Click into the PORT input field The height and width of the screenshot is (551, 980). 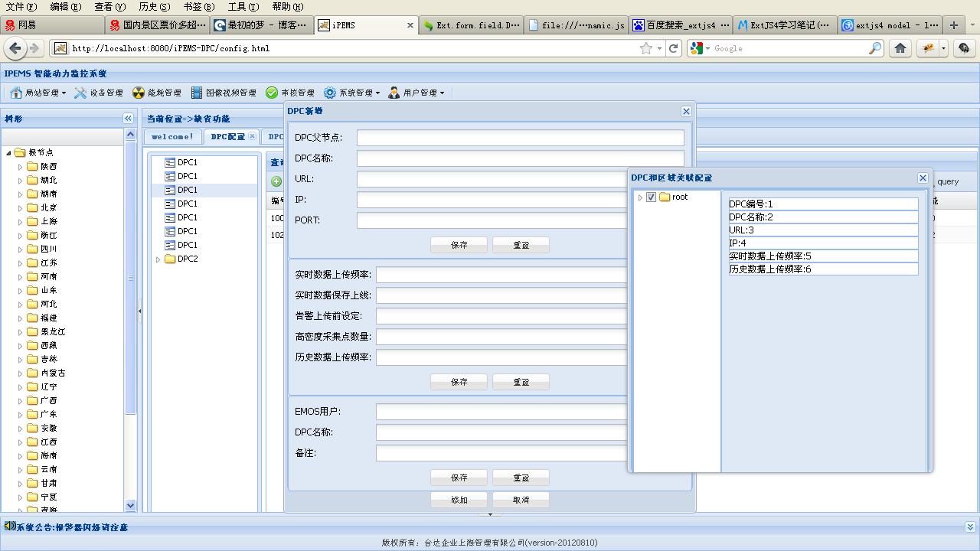point(492,220)
